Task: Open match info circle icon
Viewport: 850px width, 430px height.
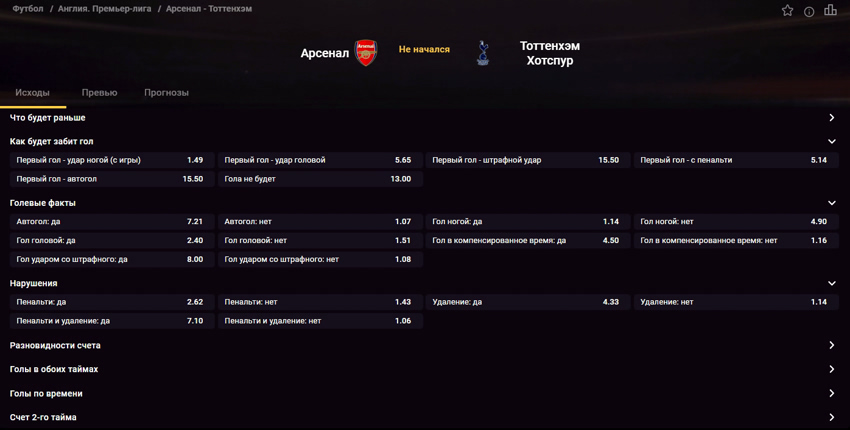Action: click(809, 11)
